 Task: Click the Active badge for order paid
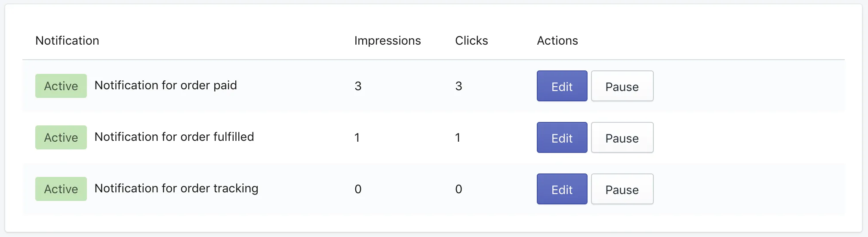click(61, 86)
